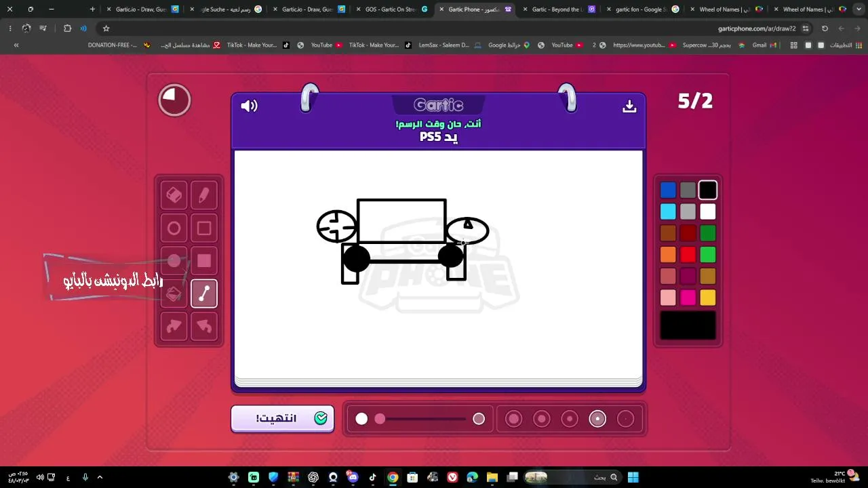Select the filled rectangle tool
This screenshot has width=868, height=488.
(x=204, y=261)
